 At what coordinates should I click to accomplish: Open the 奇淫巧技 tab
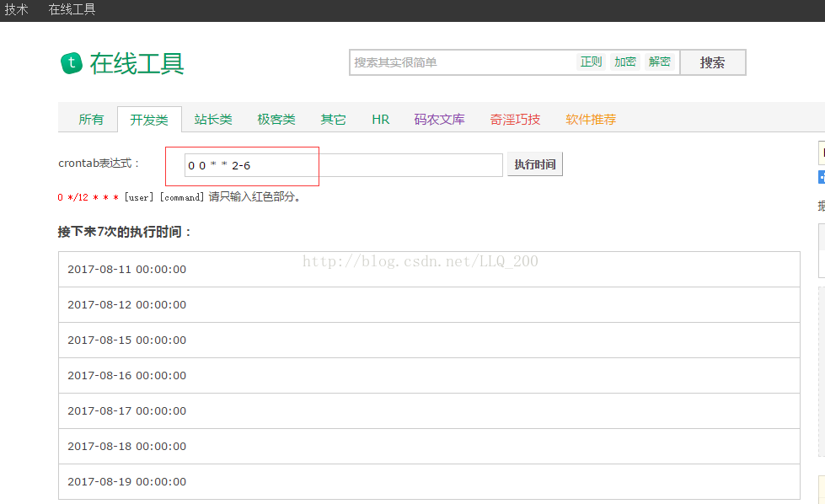tap(515, 120)
